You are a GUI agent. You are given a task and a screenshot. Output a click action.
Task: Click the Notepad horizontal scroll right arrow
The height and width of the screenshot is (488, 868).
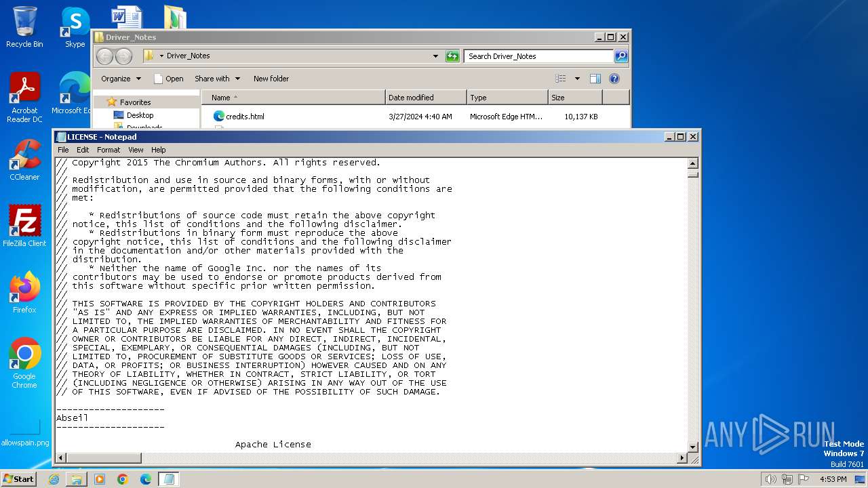[x=682, y=458]
